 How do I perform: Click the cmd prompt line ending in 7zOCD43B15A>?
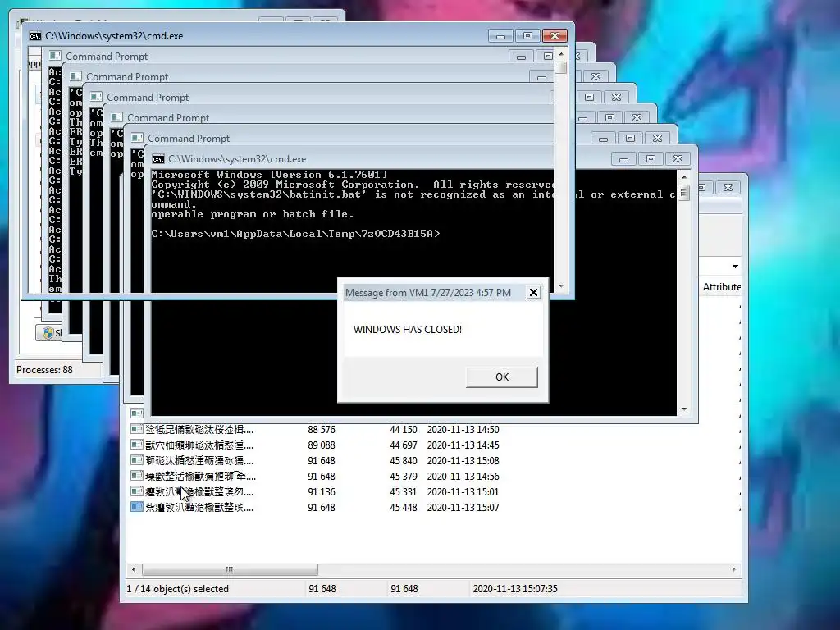tap(295, 234)
